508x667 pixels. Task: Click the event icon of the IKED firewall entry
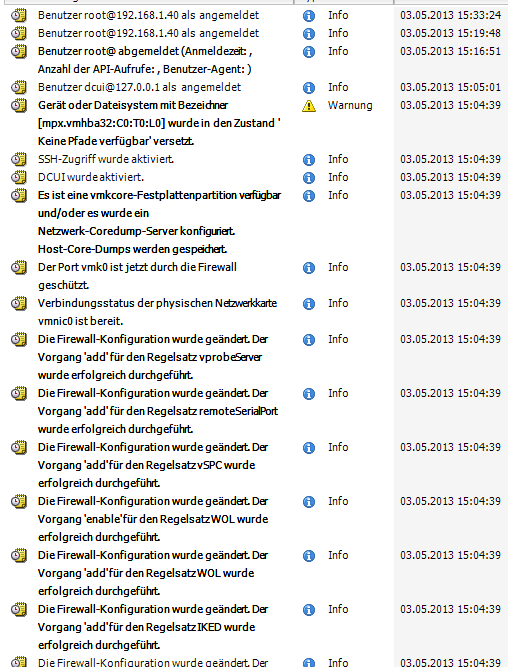[18, 609]
